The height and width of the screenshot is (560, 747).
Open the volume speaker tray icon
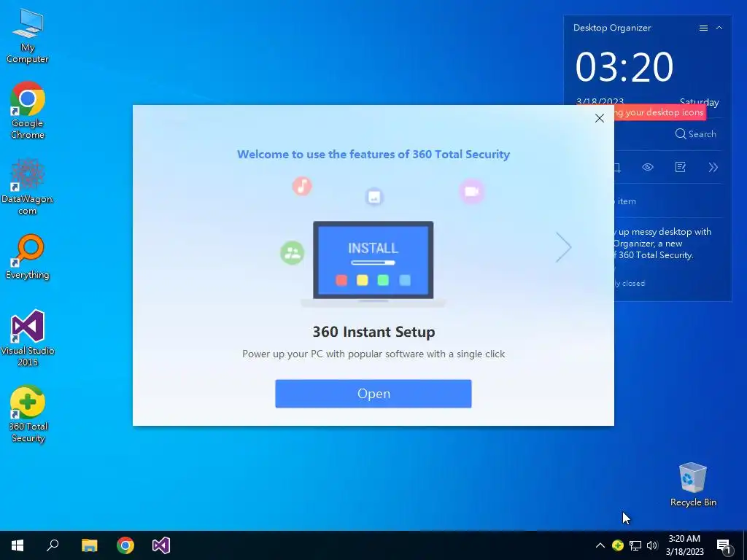tap(652, 545)
